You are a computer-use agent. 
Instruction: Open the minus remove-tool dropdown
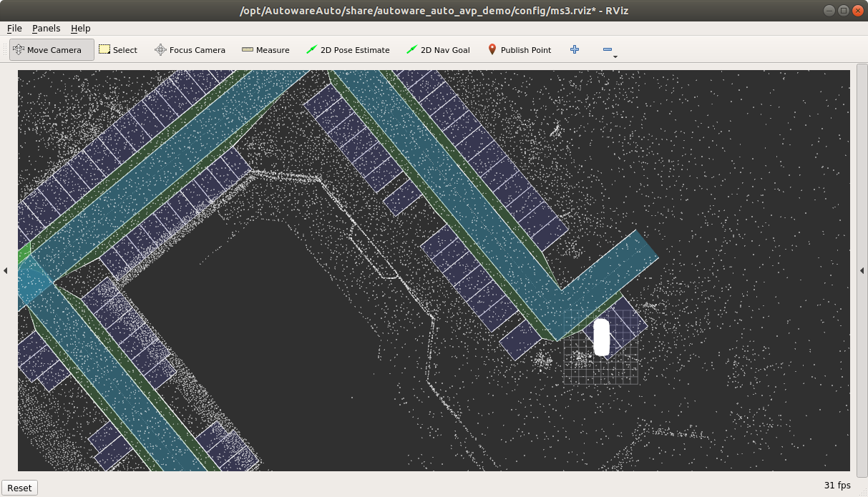(609, 50)
